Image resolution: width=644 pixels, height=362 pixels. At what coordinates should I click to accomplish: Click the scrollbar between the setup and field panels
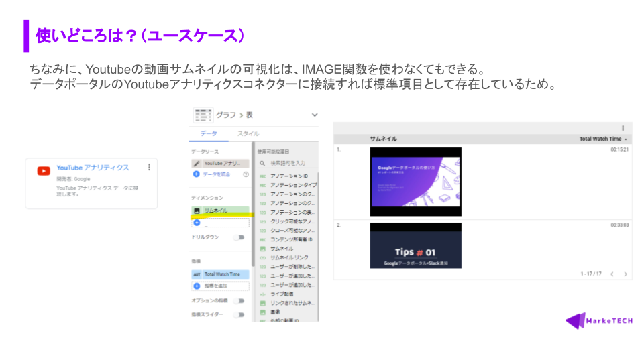[254, 204]
